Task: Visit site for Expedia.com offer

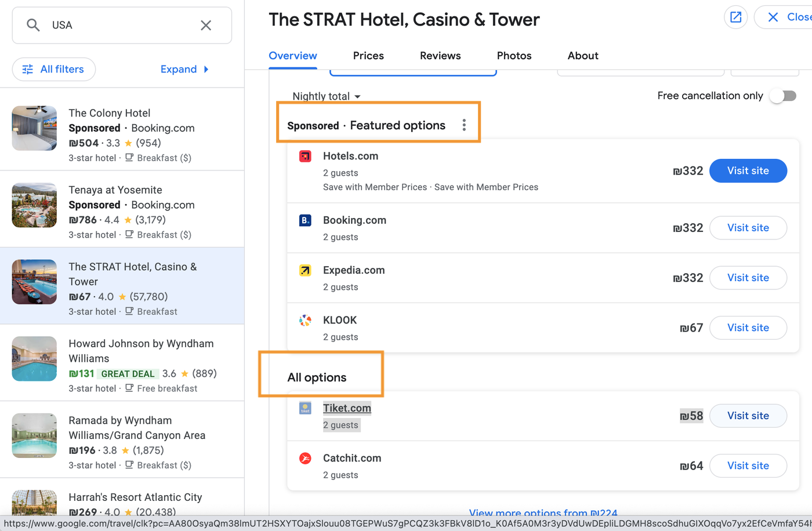Action: tap(748, 278)
